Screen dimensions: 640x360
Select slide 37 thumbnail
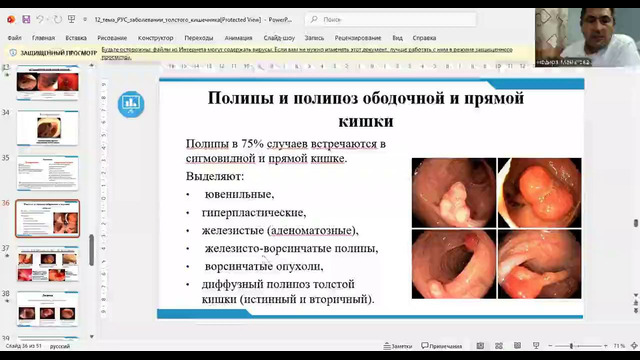pyautogui.click(x=47, y=264)
